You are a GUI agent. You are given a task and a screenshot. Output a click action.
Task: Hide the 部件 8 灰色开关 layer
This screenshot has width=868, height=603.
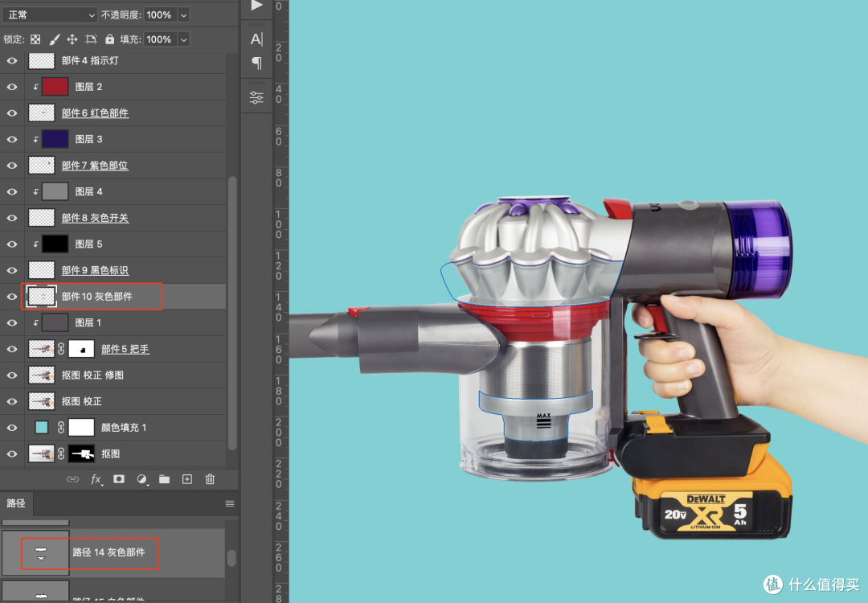point(11,218)
